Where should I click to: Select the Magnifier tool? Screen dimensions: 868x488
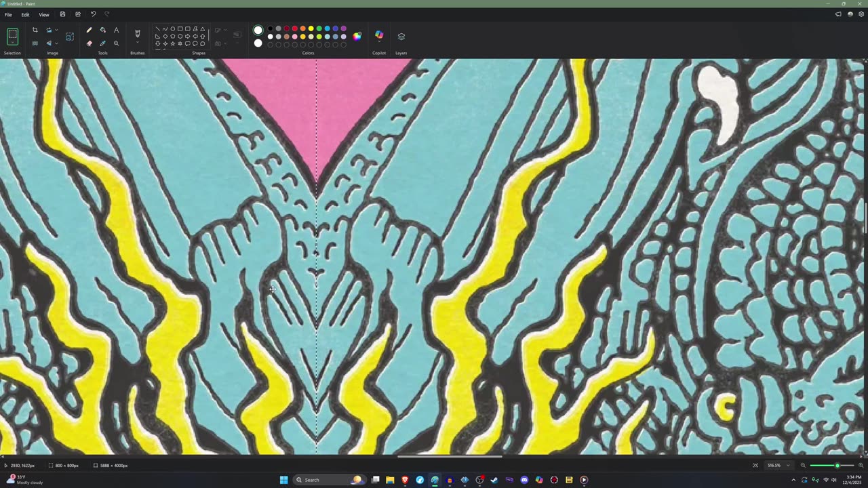click(116, 43)
